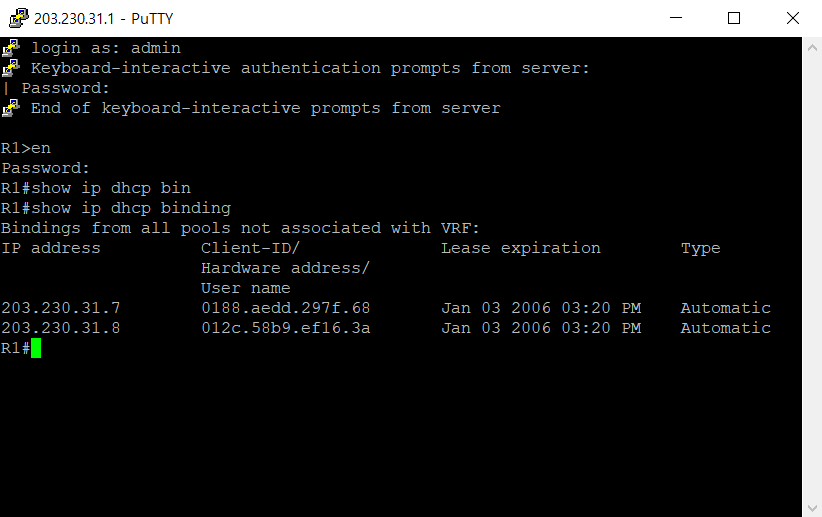Click the 'Type' column header text

(700, 249)
